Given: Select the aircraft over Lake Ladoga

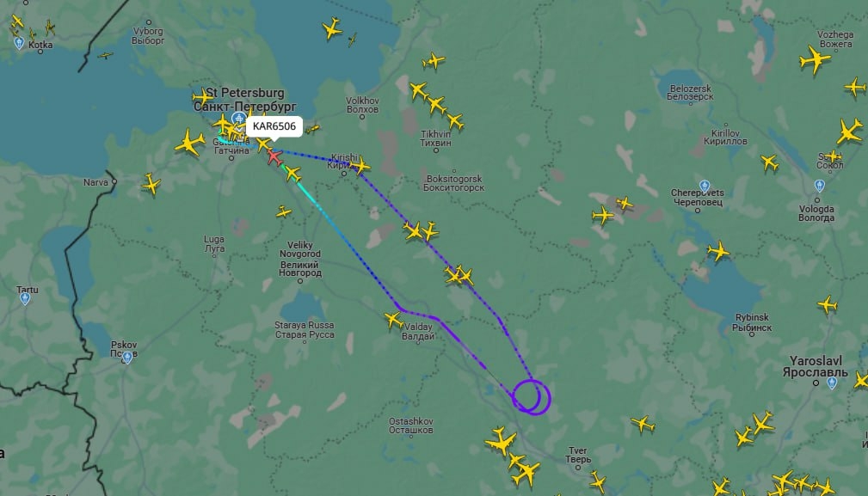Looking at the screenshot, I should [x=332, y=28].
